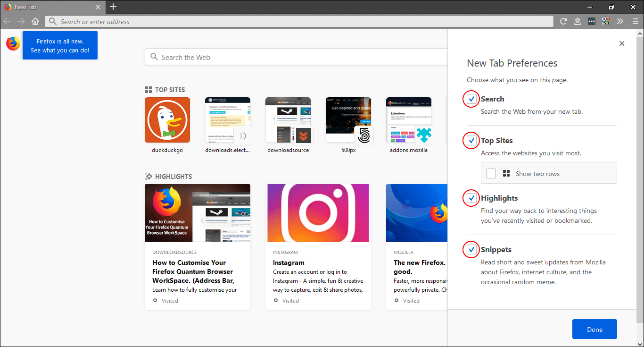Image resolution: width=644 pixels, height=347 pixels.
Task: Close the New Tab Preferences panel
Action: (622, 43)
